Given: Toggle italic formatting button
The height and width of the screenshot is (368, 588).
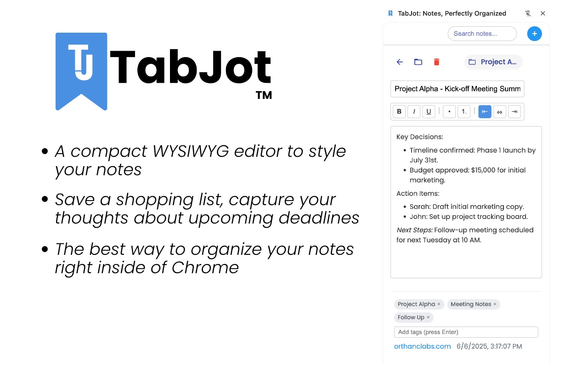Looking at the screenshot, I should coord(414,111).
